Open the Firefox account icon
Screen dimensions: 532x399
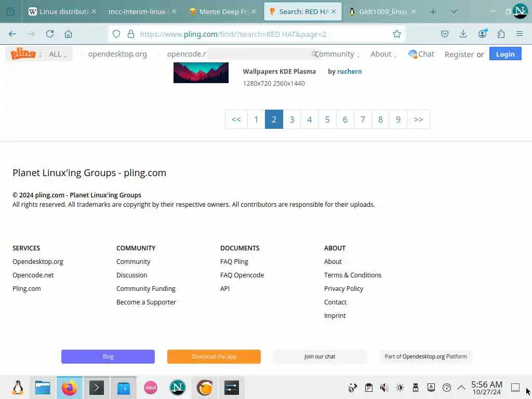482,34
